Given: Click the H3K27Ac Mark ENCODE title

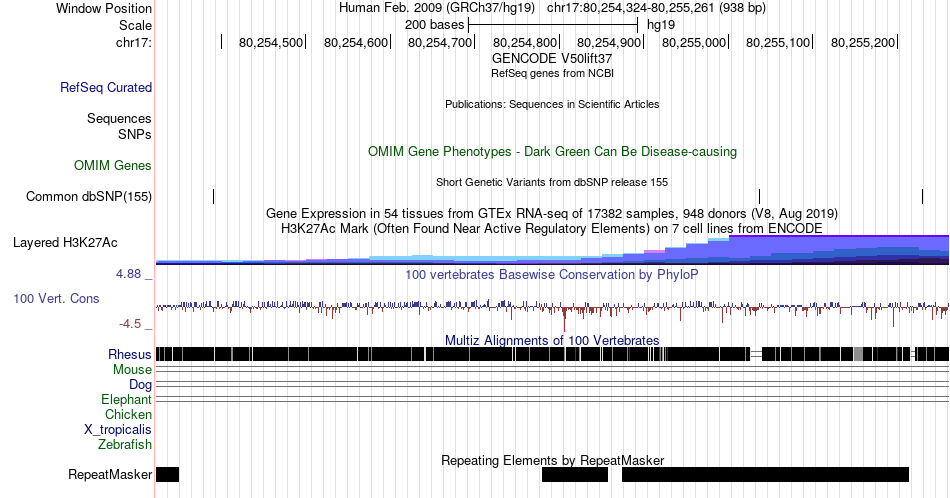Looking at the screenshot, I should tap(552, 228).
